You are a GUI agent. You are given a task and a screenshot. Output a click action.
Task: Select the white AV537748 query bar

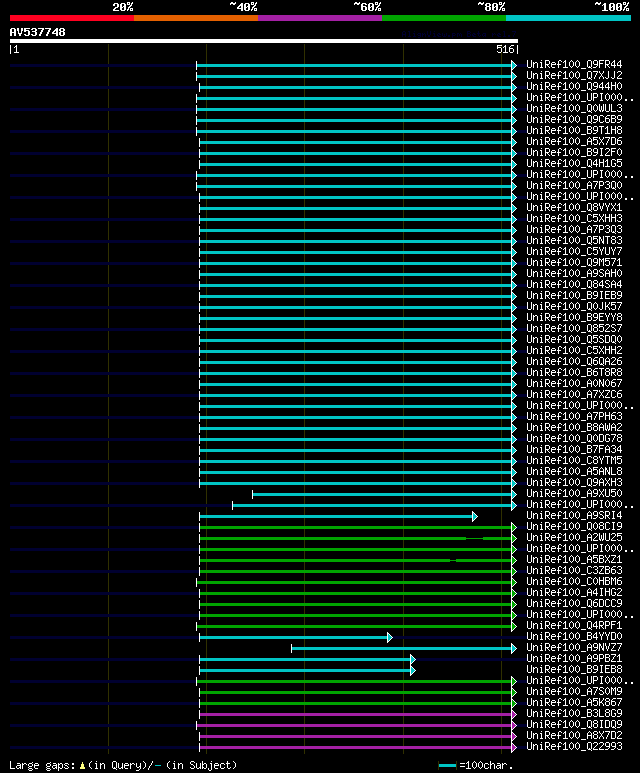click(264, 41)
